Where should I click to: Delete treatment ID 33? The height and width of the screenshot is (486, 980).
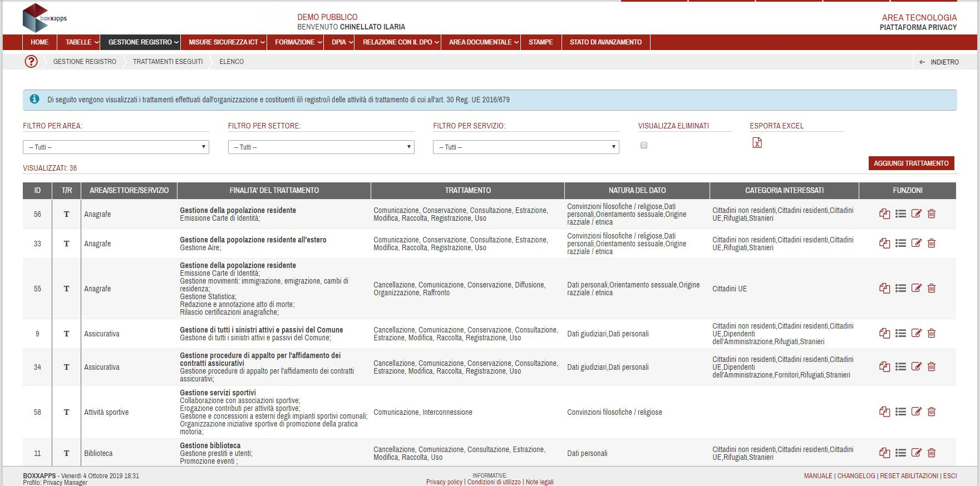tap(932, 244)
